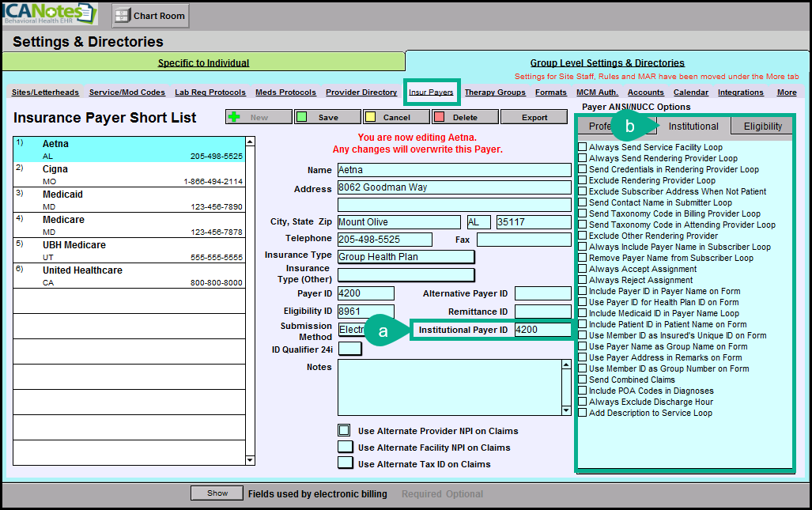
Task: Click the Institutional Payer ID field
Action: click(x=542, y=330)
